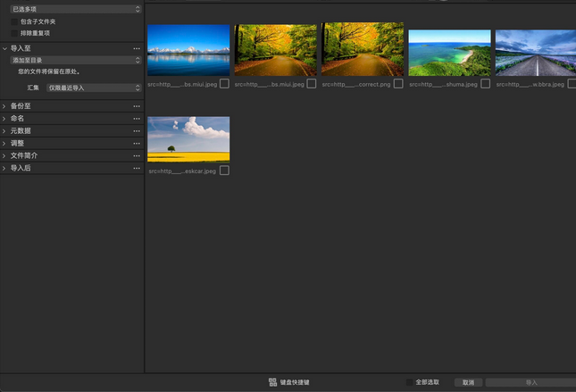Open the three-dot menu for 文件简介
Viewport: 576px width, 392px height.
pos(137,155)
